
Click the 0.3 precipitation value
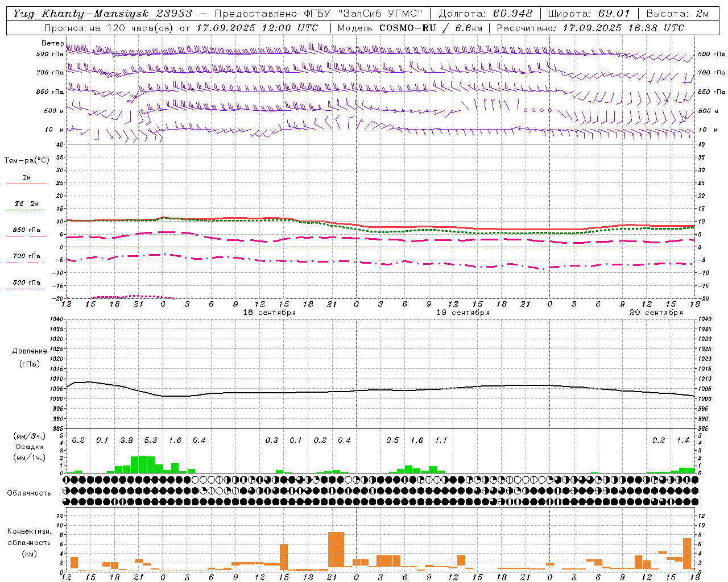click(272, 440)
